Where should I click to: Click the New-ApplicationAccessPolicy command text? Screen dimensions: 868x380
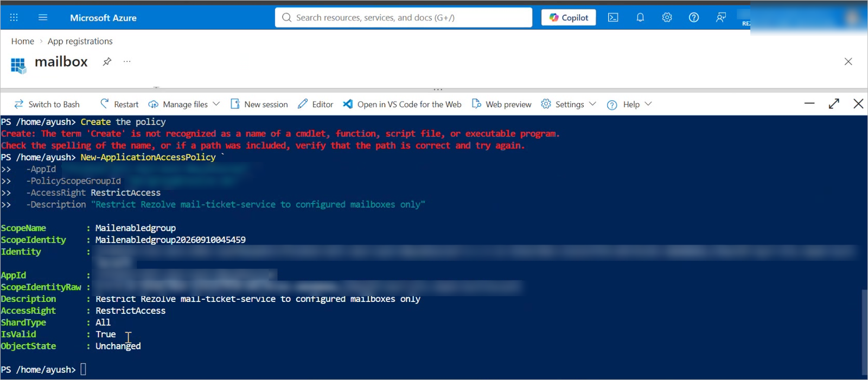pos(148,157)
